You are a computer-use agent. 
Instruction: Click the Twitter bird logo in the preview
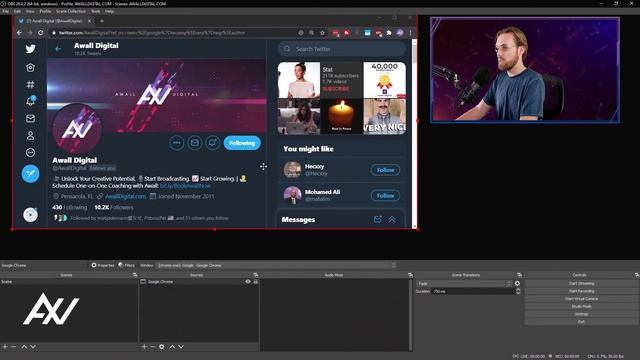[x=30, y=49]
